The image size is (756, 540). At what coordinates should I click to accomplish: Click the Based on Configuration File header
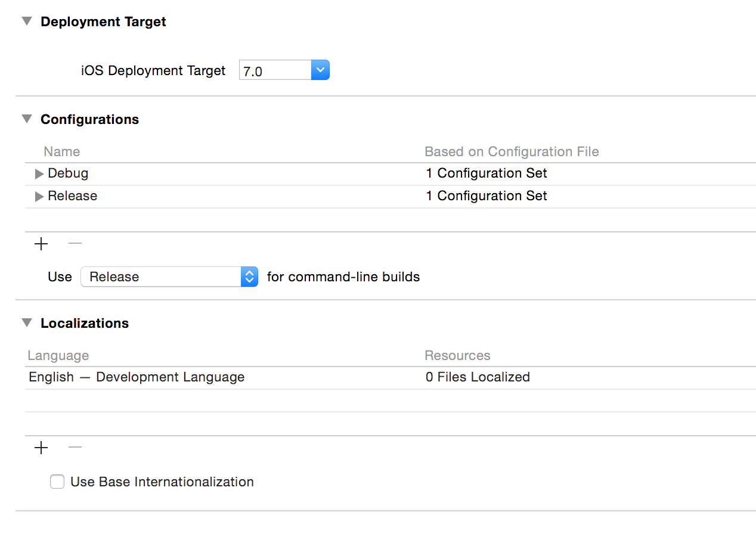512,152
